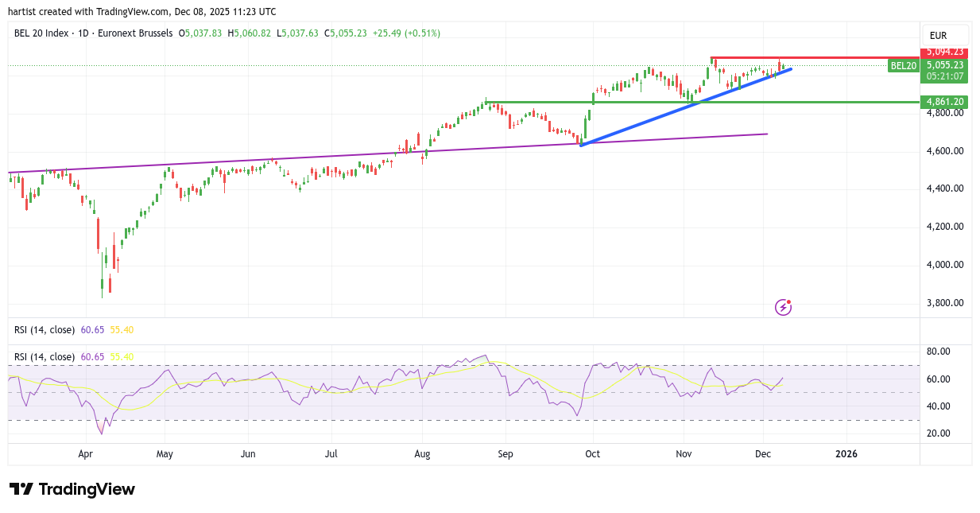Click the 05:21:07 countdown timer label
This screenshot has height=513, width=980.
coord(943,76)
